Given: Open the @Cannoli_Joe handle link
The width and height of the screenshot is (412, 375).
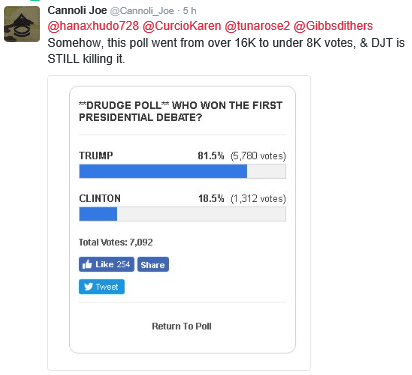Looking at the screenshot, I should point(142,11).
